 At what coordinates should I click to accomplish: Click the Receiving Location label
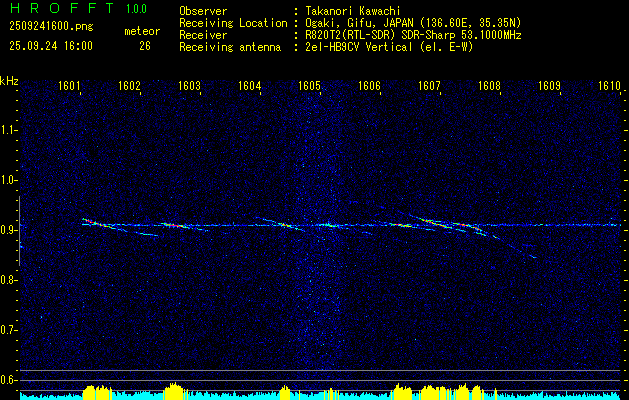[233, 23]
